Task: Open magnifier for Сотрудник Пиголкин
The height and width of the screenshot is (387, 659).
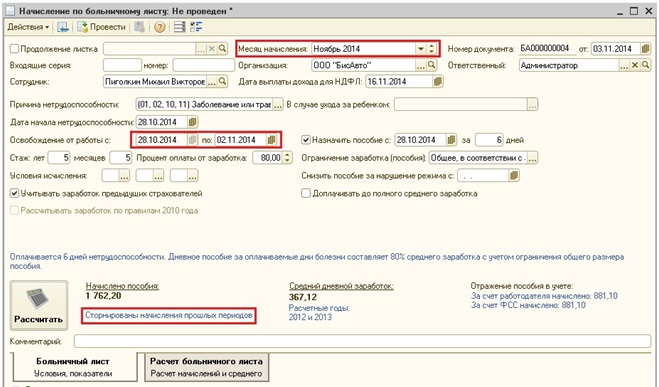Action: pyautogui.click(x=222, y=82)
